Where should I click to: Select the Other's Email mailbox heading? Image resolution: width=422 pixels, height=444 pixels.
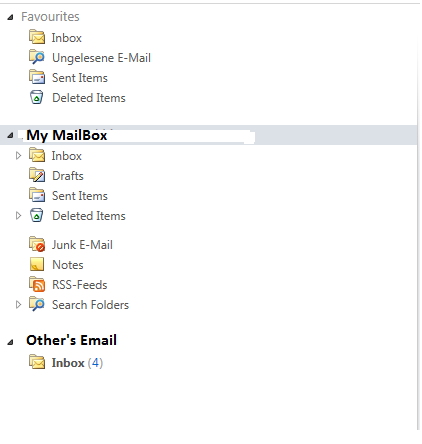(x=72, y=340)
